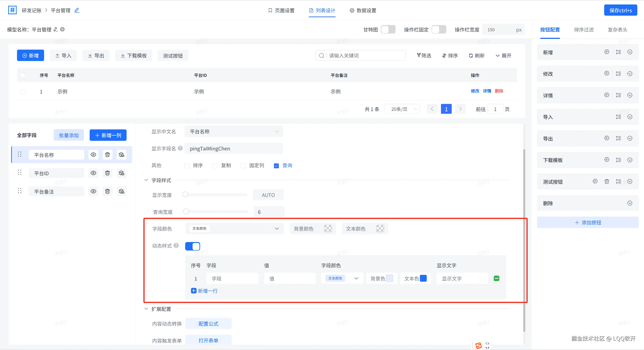Turn off the 动态样式 switch
The height and width of the screenshot is (350, 644).
[193, 246]
